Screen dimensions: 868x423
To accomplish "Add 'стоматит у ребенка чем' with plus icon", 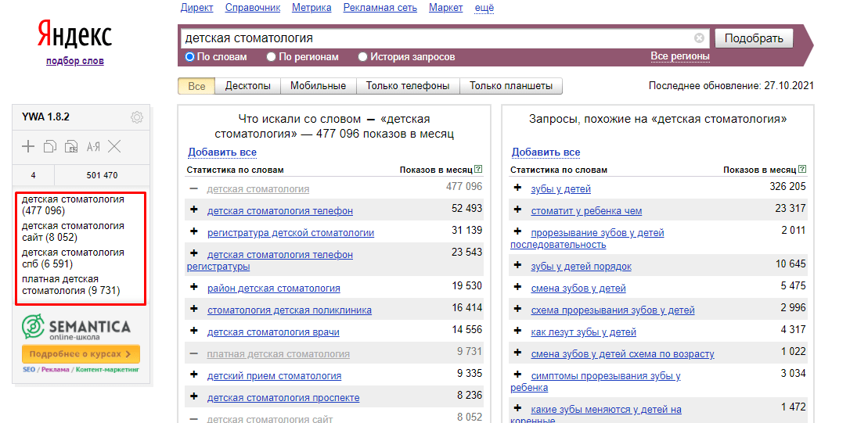I will [517, 210].
